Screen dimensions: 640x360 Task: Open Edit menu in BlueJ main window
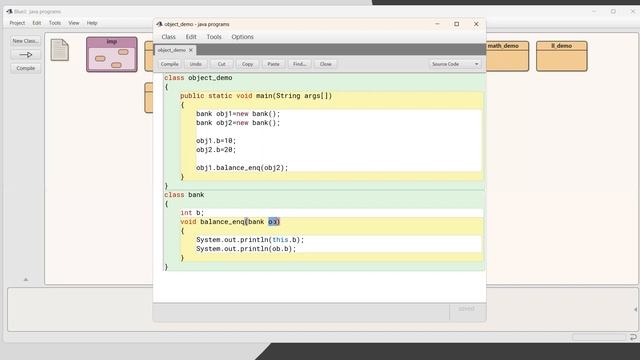click(x=37, y=23)
